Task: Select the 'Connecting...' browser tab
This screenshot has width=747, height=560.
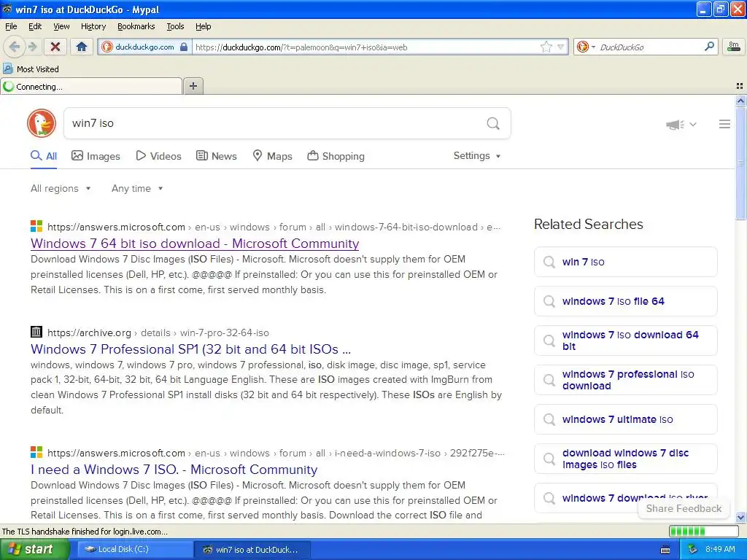Action: coord(91,87)
